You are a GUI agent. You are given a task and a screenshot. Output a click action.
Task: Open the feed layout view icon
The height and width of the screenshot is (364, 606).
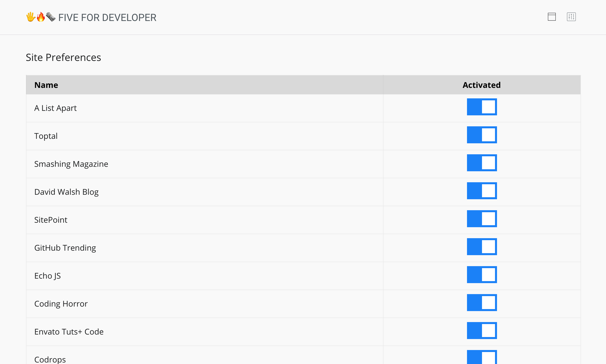(x=551, y=17)
